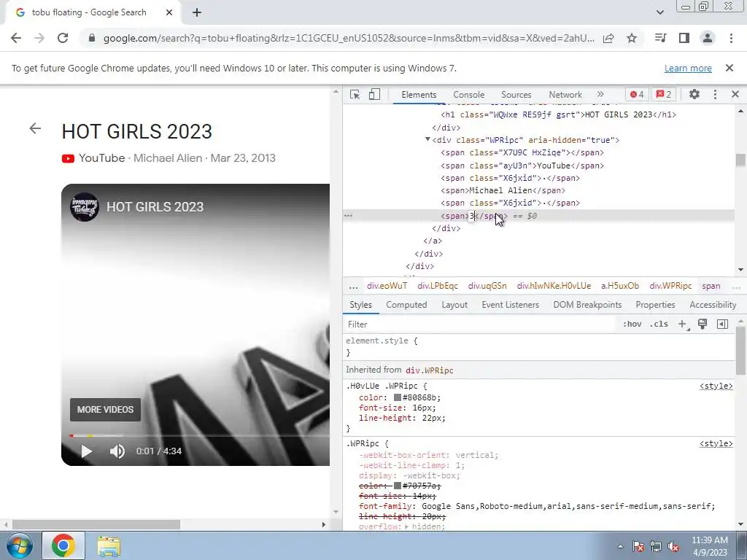Click the MORE VIDEOS button

click(105, 410)
